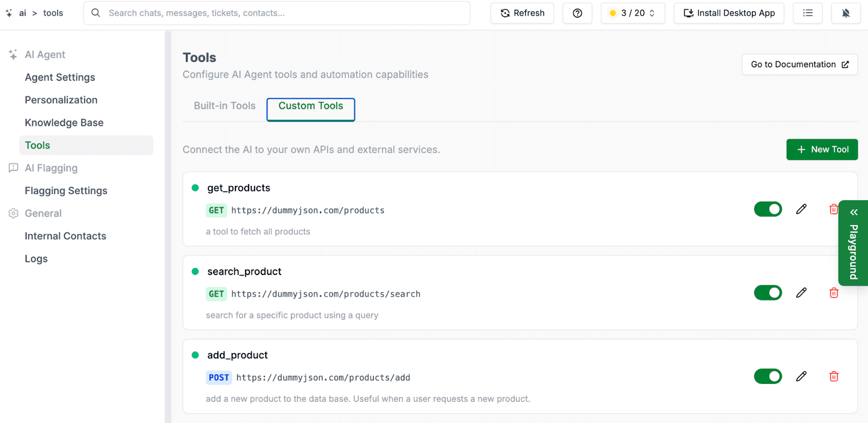This screenshot has width=868, height=423.
Task: Click the New Tool button
Action: pyautogui.click(x=822, y=150)
